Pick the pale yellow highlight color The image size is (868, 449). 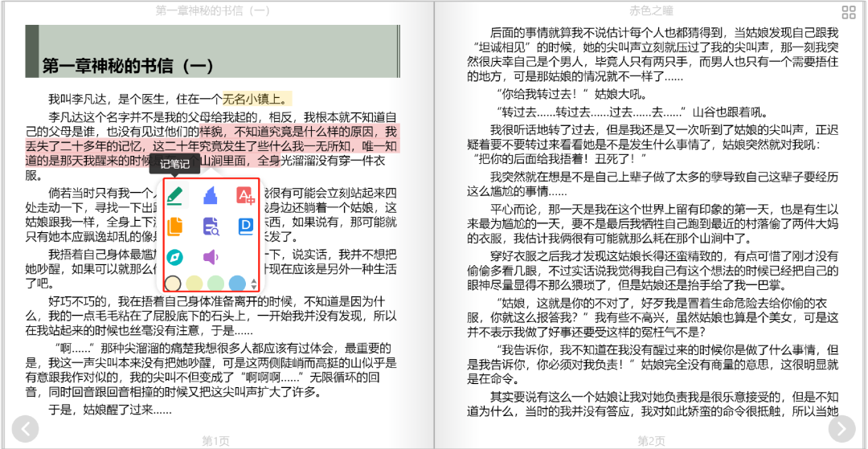click(194, 284)
